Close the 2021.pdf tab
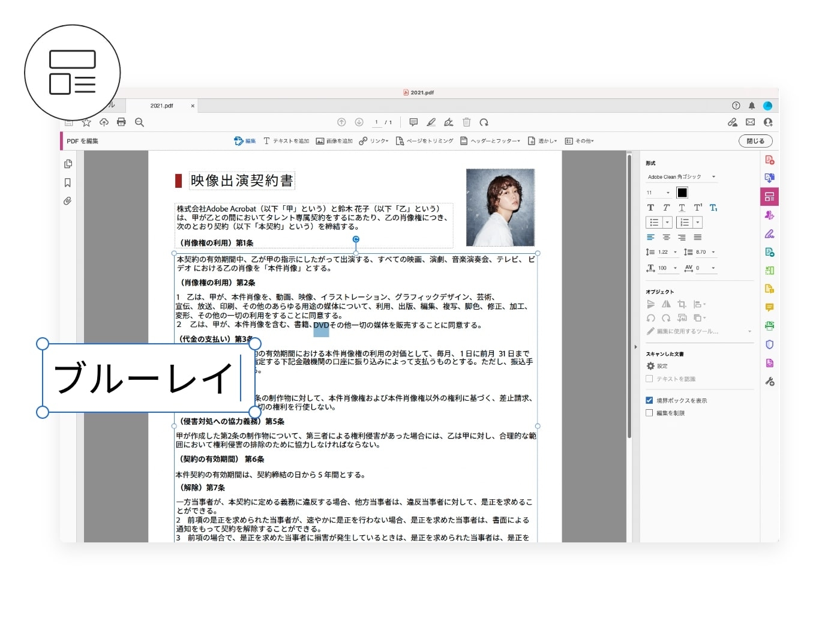Viewport: 840px width, 630px height. 193,106
